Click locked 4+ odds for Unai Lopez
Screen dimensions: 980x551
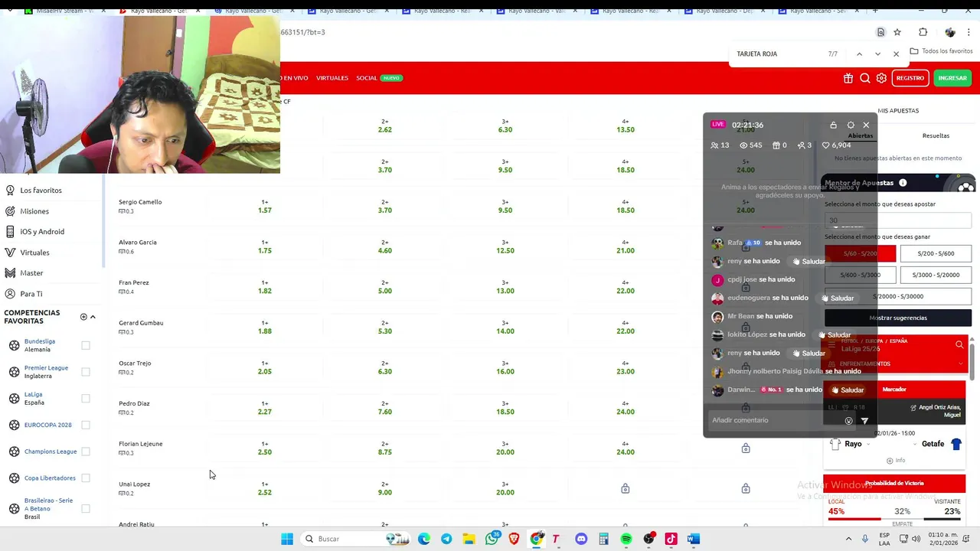tap(626, 488)
